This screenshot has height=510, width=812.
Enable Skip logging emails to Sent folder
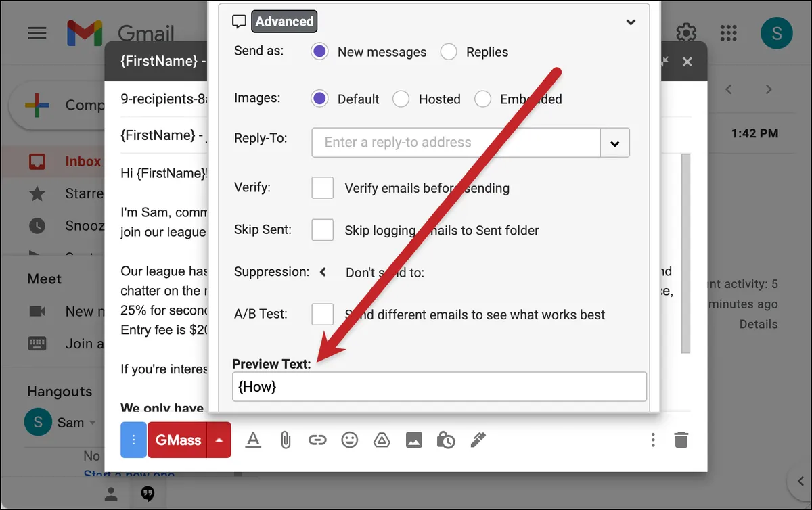point(323,230)
